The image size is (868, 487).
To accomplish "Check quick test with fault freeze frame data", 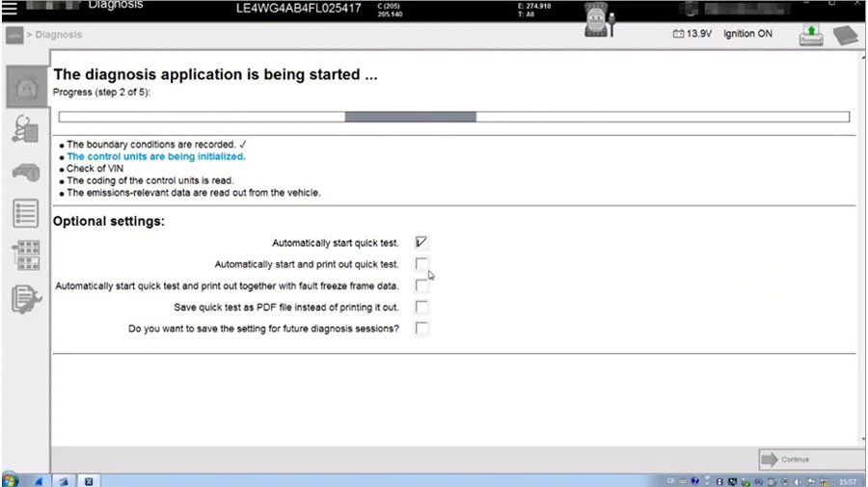I will tap(421, 285).
